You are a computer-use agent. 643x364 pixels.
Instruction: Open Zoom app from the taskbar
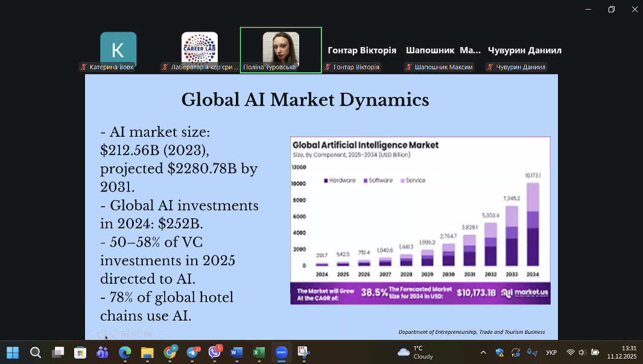point(280,353)
